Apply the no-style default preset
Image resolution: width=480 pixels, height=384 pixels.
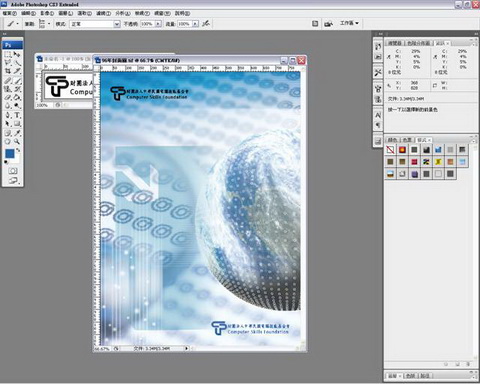390,150
